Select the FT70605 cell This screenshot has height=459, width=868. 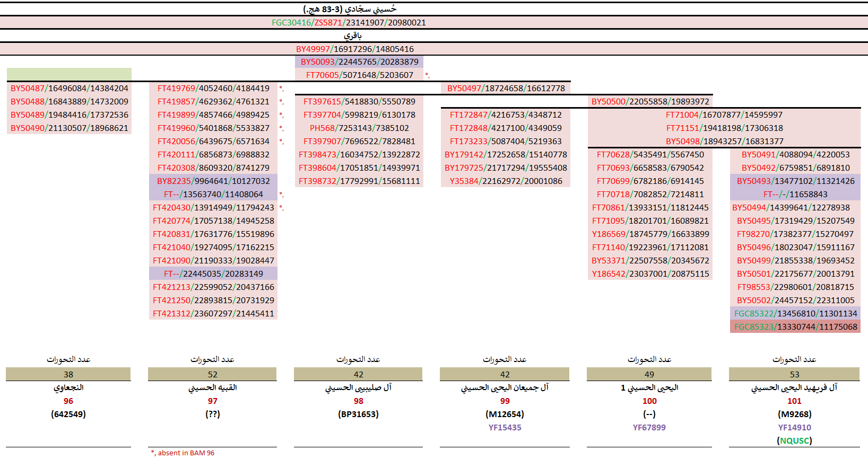[x=359, y=75]
